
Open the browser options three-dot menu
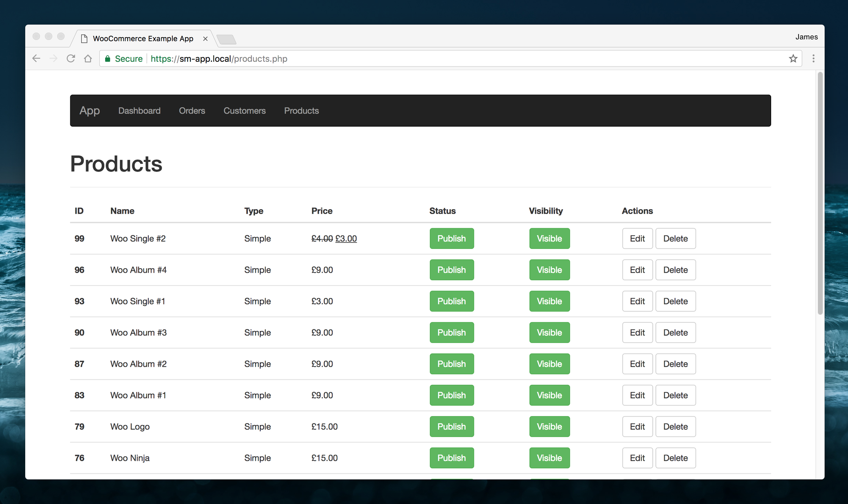point(814,58)
